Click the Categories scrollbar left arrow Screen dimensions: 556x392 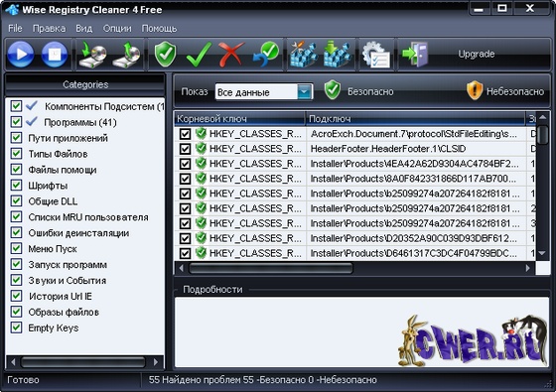tap(13, 362)
